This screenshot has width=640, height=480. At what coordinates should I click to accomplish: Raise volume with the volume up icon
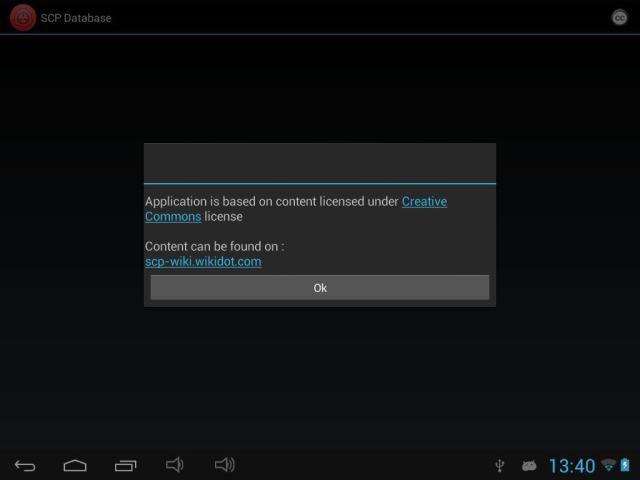[225, 465]
